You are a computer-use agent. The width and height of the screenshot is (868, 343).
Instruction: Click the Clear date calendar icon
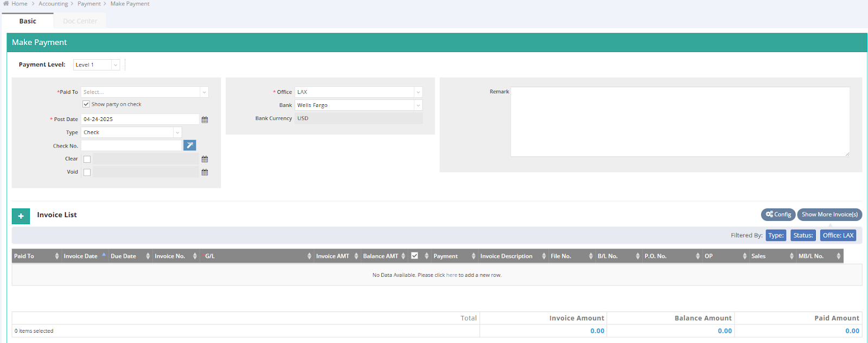pyautogui.click(x=205, y=159)
